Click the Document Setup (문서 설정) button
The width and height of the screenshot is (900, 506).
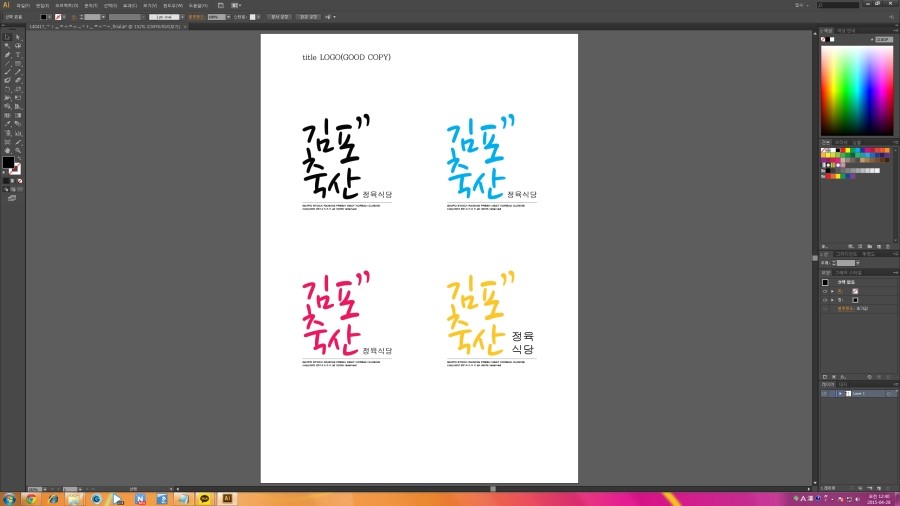pyautogui.click(x=280, y=17)
